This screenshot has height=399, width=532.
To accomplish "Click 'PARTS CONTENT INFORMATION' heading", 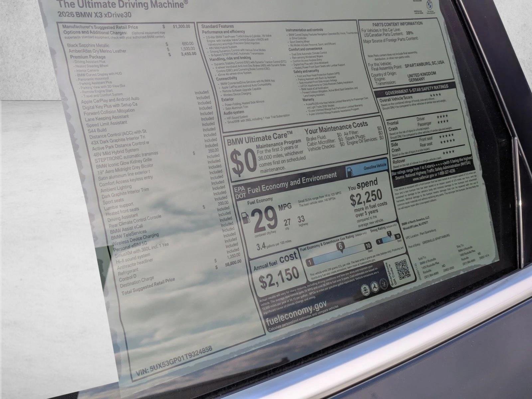I will [x=397, y=24].
